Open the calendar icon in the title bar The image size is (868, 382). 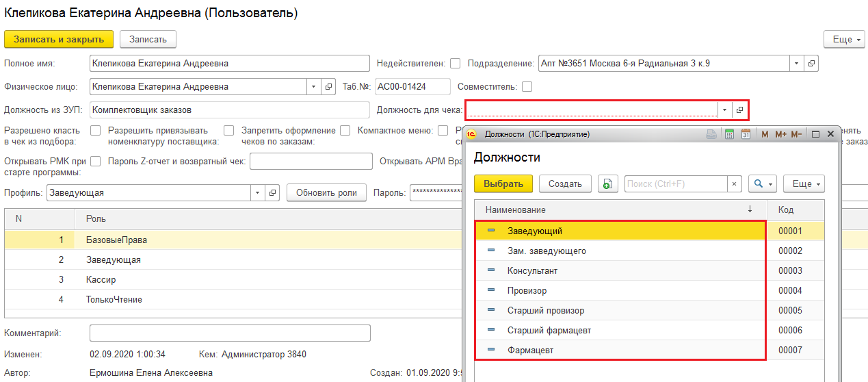coord(746,134)
